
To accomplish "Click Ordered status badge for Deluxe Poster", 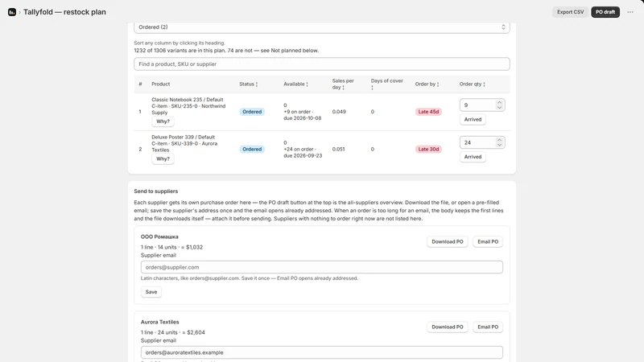I will tap(252, 149).
